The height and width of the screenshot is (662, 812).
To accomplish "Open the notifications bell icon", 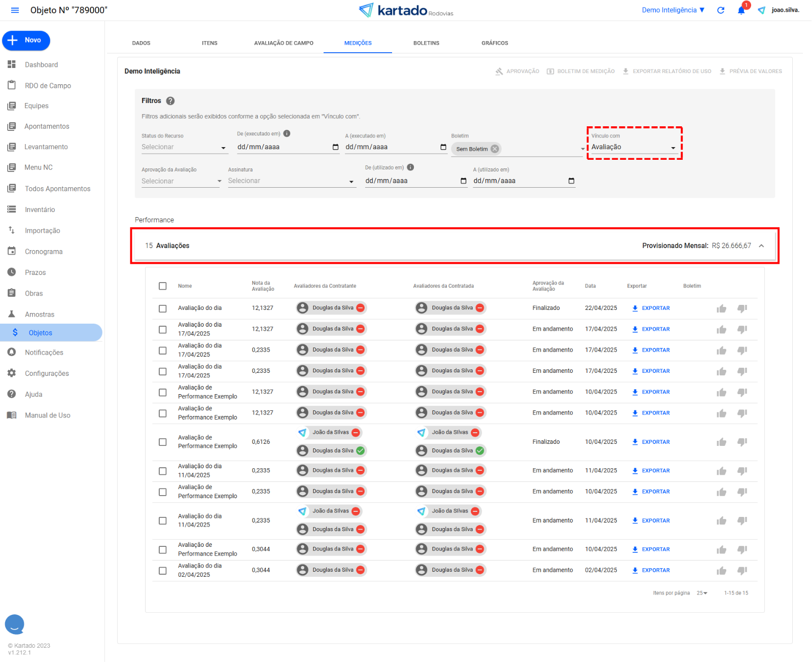I will pos(741,10).
